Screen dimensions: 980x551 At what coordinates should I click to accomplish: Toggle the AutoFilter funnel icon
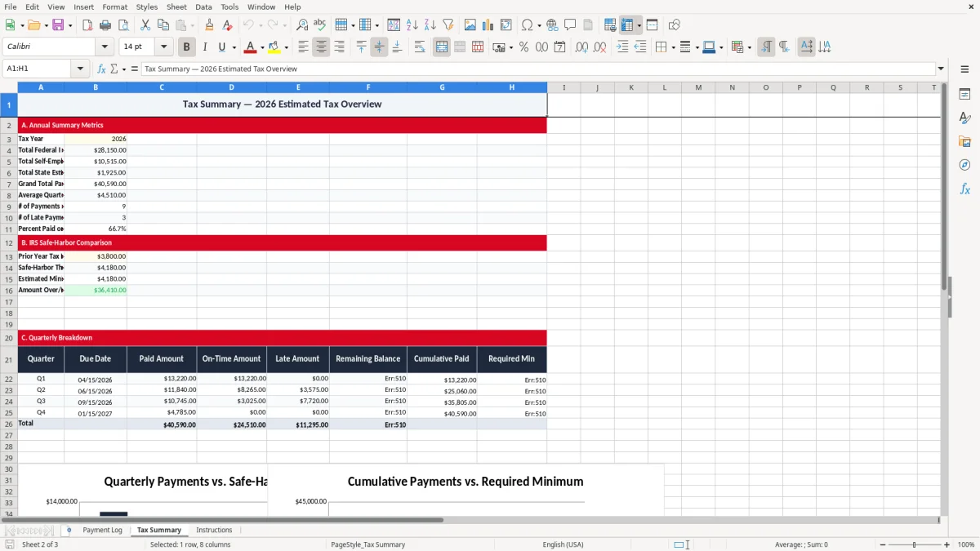[x=448, y=25]
